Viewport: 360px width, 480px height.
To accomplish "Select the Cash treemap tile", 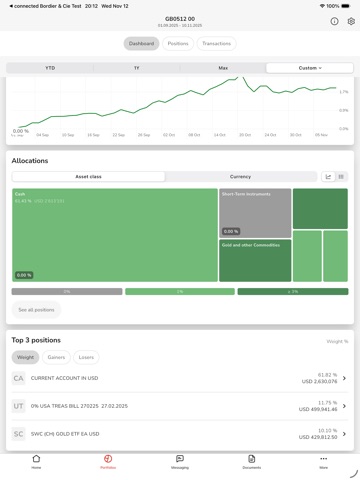I will tap(115, 235).
